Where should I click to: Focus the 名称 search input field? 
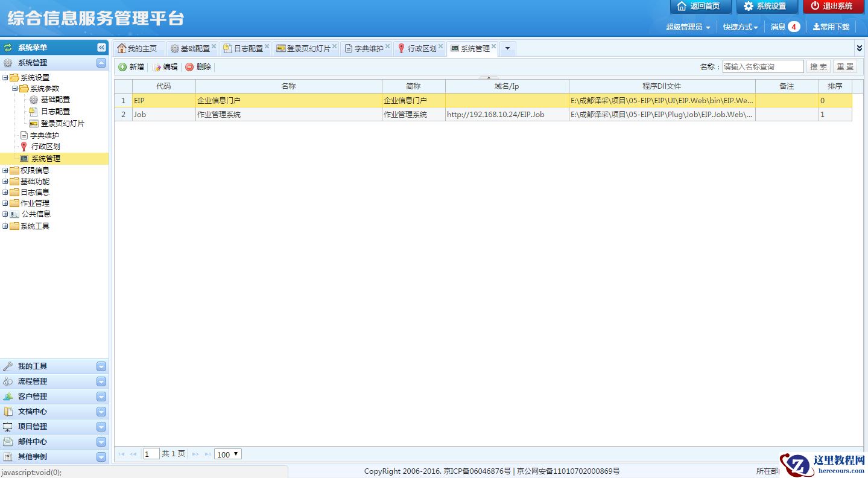(x=763, y=67)
